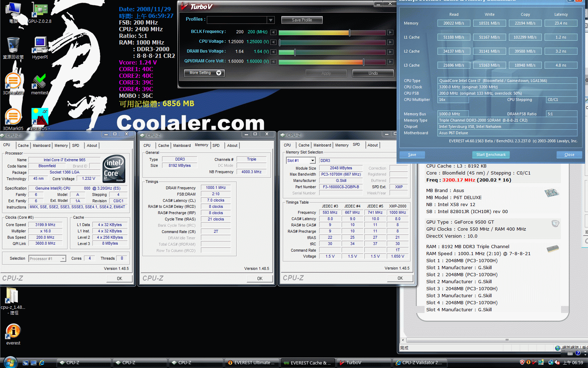Screen dimensions: 588x368
Task: Open the Slot #1 memory slot dropdown
Action: 313,161
